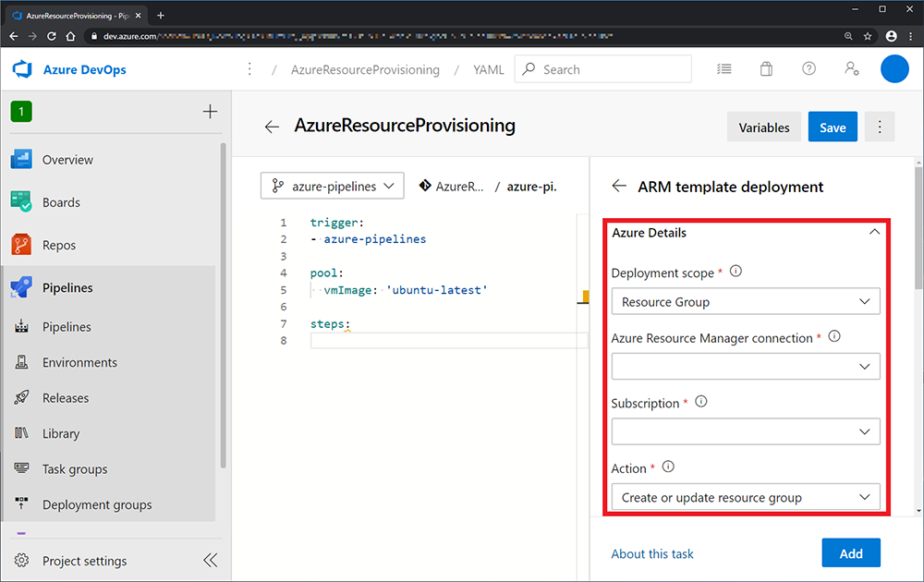Click the green project tile icon

[21, 112]
